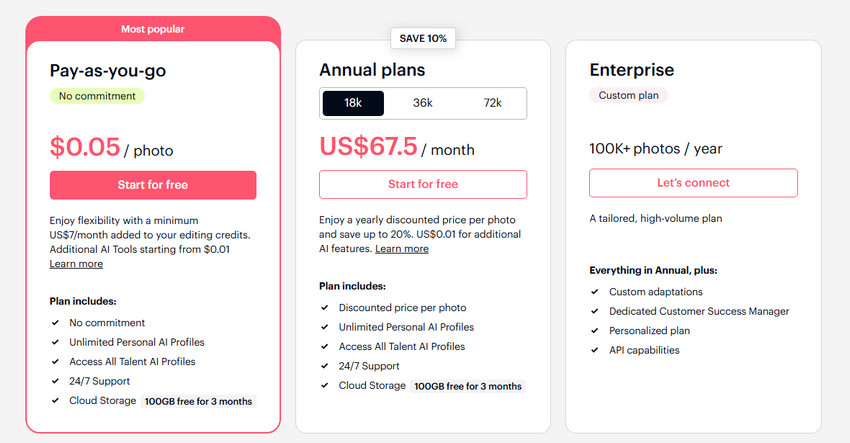This screenshot has width=850, height=443.
Task: Click checkmark next to API capabilities
Action: 595,351
